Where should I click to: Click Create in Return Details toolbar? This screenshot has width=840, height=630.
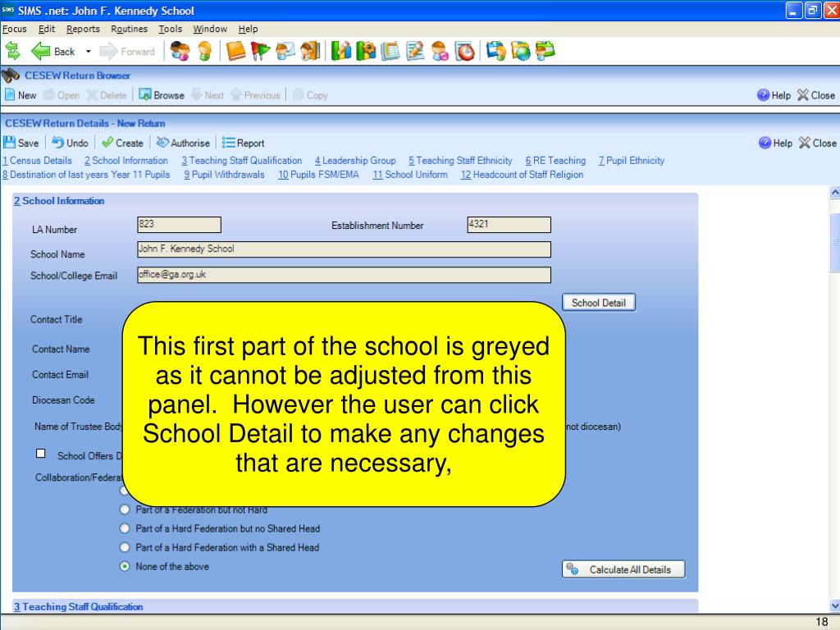123,143
